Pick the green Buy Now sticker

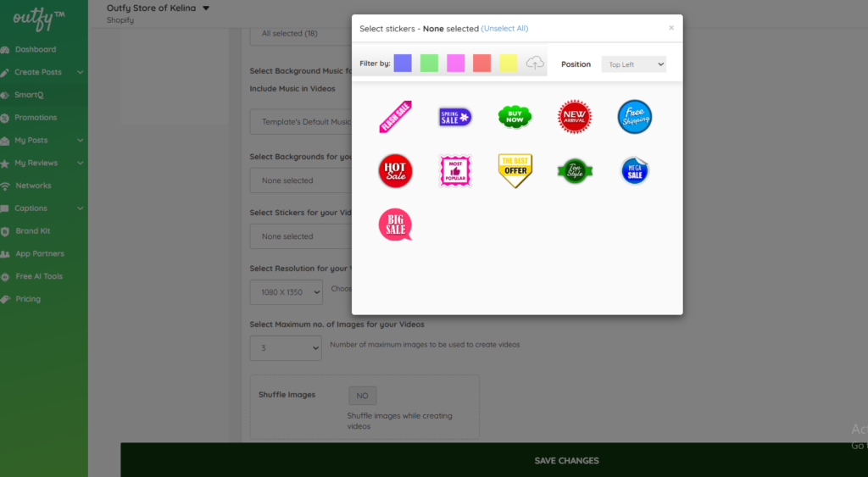pos(515,117)
